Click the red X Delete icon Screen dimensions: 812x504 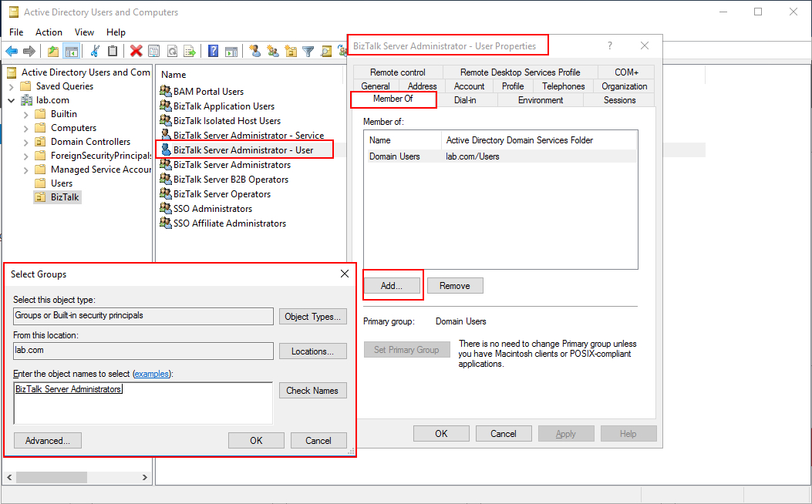tap(136, 51)
